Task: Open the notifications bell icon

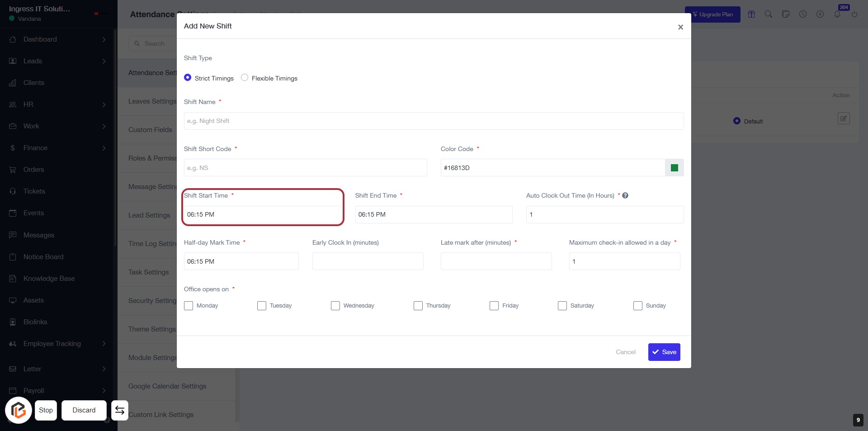Action: click(x=837, y=14)
